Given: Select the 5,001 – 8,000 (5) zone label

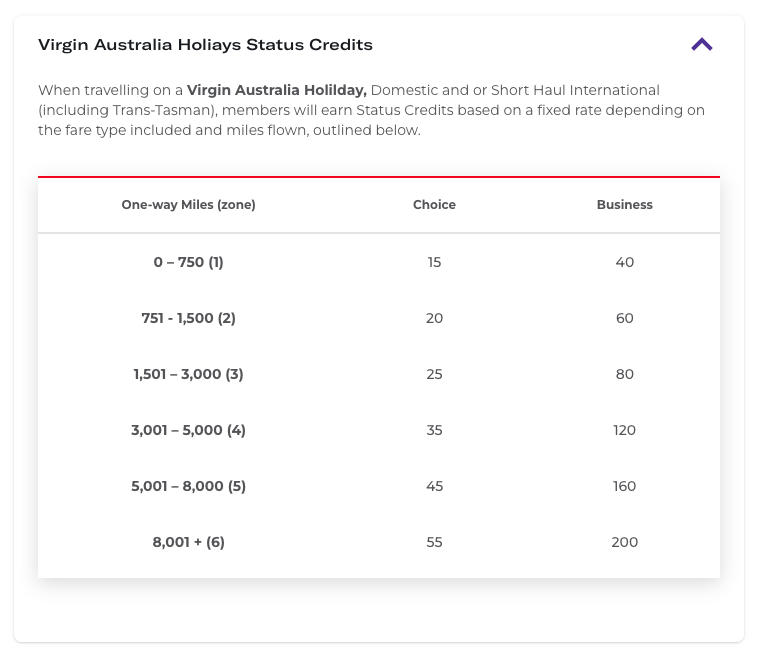Looking at the screenshot, I should tap(189, 486).
